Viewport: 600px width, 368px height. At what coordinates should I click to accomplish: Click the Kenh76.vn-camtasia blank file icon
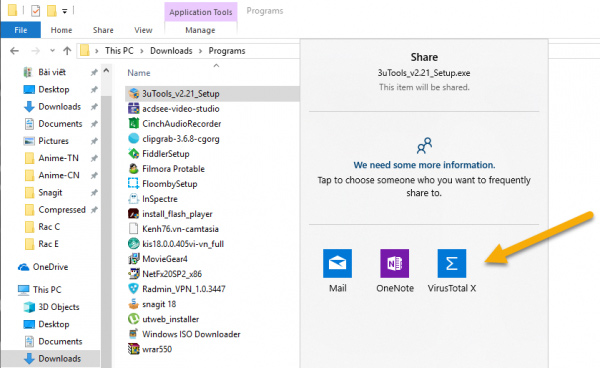(134, 228)
